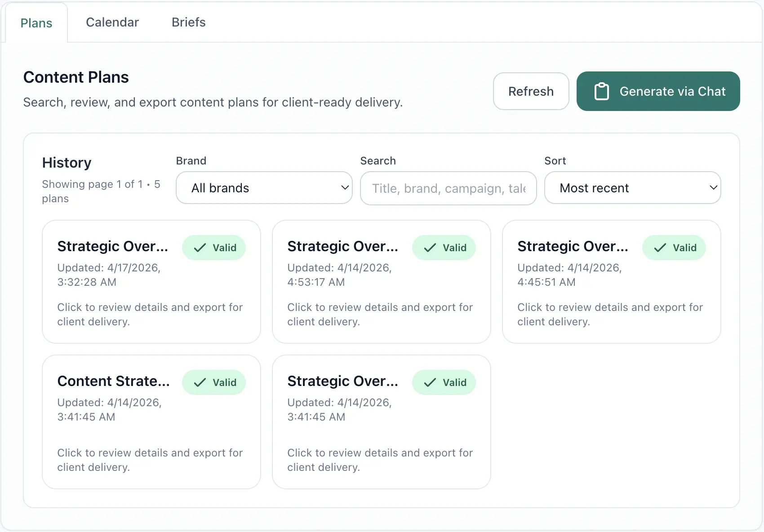This screenshot has width=764, height=532.
Task: Open the Briefs tab
Action: pos(188,22)
